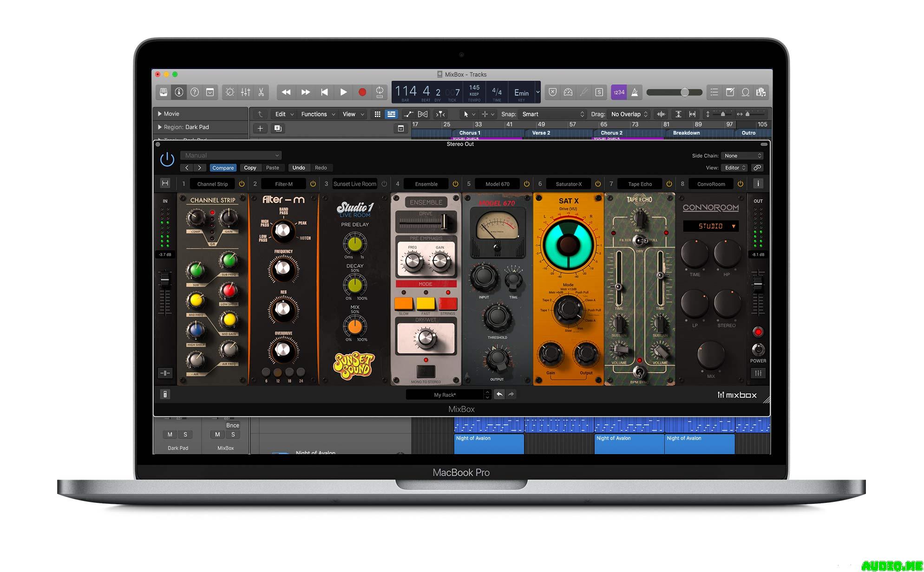This screenshot has height=572, width=924.
Task: Open Drag mode dropdown showing No Overlap
Action: point(629,114)
